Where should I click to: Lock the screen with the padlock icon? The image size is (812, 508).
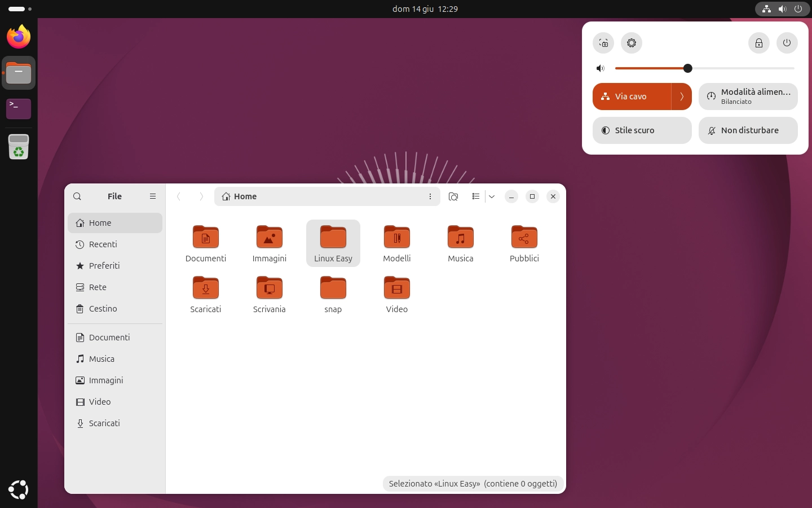[x=759, y=43]
